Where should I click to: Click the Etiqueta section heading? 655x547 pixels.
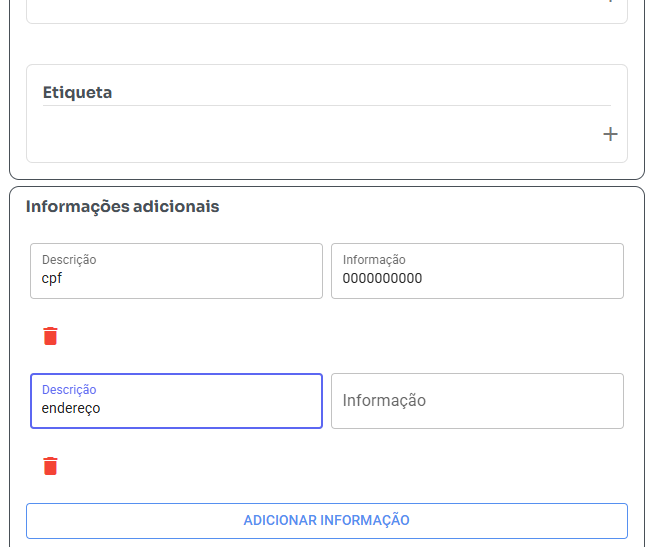pos(77,92)
